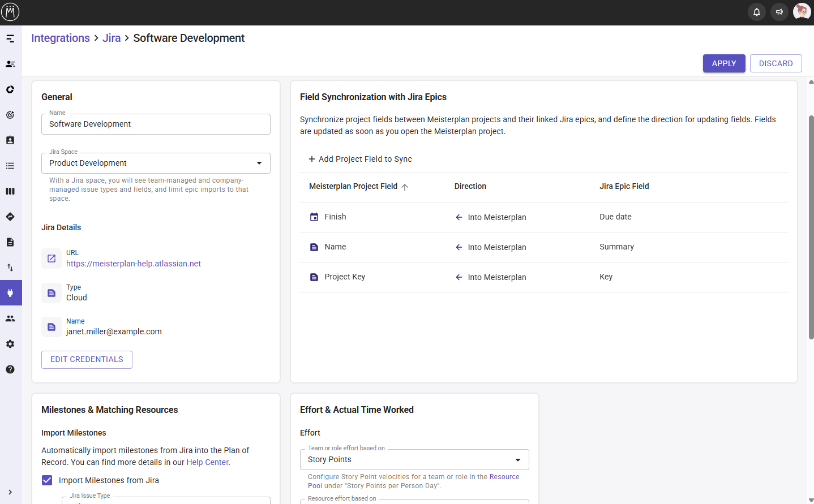Click Into Meisterplan text in Finish row
814x504 pixels.
click(x=497, y=217)
